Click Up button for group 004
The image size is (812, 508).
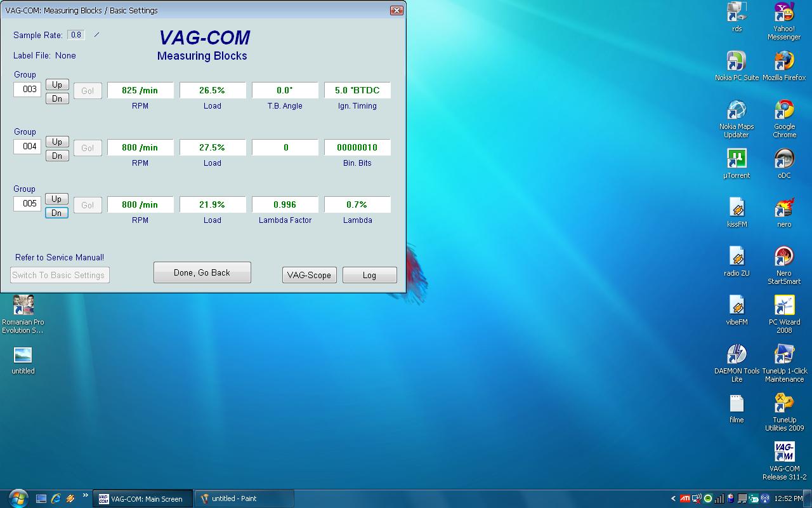pos(57,142)
